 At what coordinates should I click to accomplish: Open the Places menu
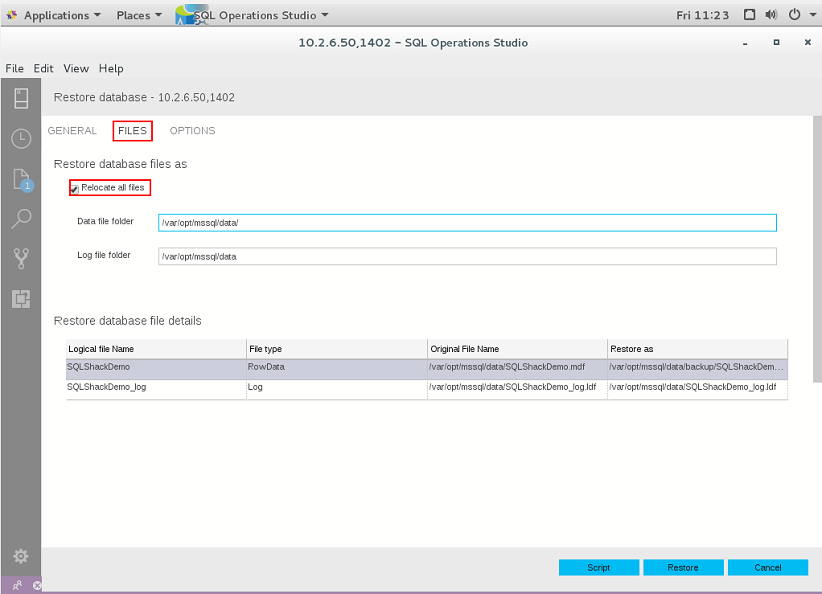[139, 15]
